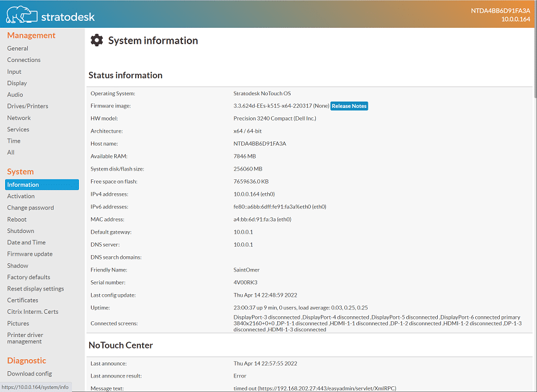537x392 pixels.
Task: Click the Last announce timestamp value
Action: [x=265, y=364]
